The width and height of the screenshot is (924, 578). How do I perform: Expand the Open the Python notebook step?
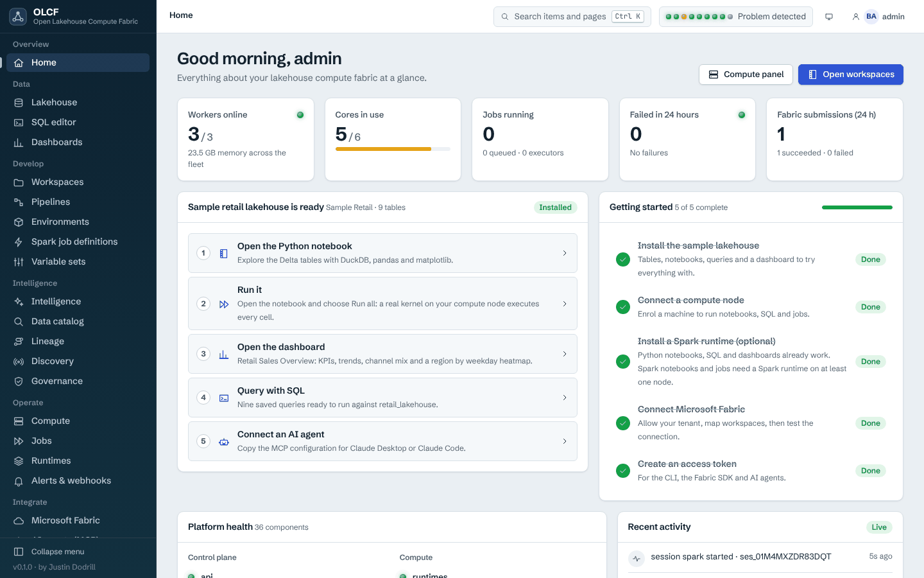pos(382,253)
